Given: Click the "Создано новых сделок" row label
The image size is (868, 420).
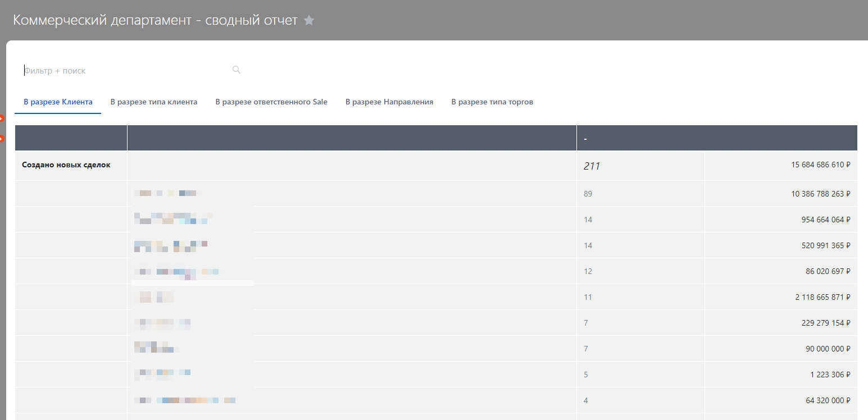Looking at the screenshot, I should click(x=66, y=165).
